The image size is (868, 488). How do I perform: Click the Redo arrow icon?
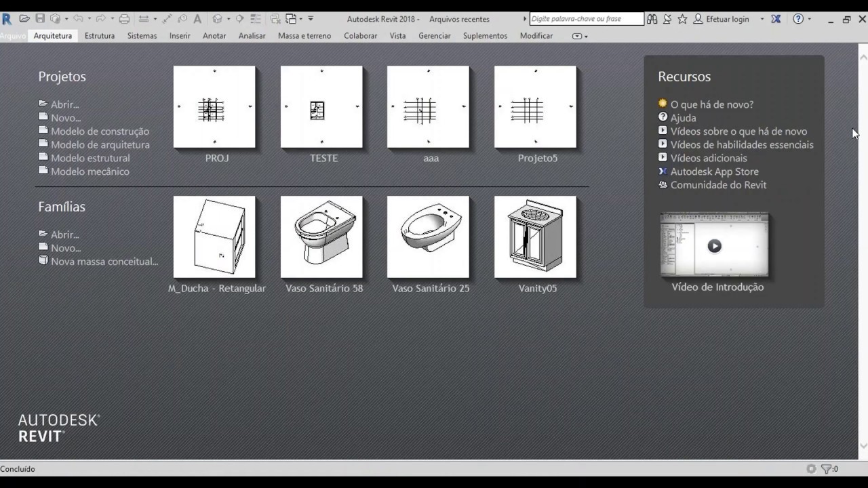pyautogui.click(x=100, y=19)
